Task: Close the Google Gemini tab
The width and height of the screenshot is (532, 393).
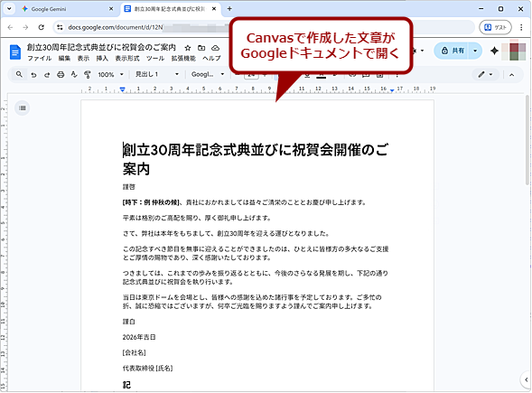Action: [x=111, y=9]
